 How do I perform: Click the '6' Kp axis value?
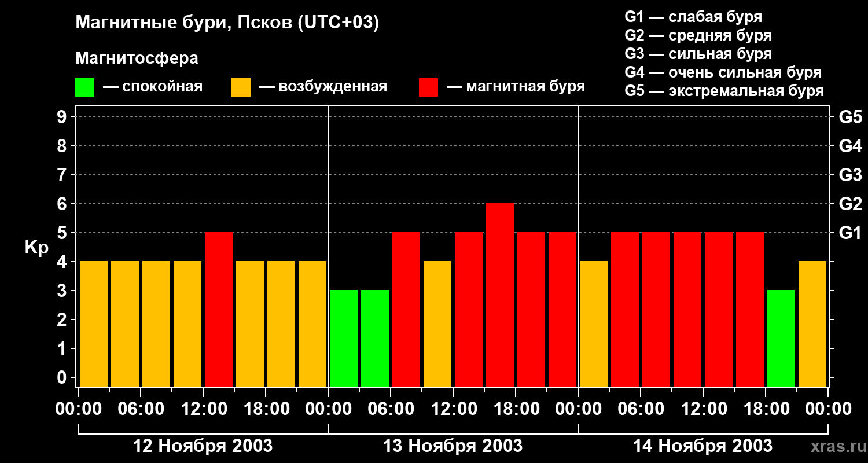pyautogui.click(x=63, y=204)
